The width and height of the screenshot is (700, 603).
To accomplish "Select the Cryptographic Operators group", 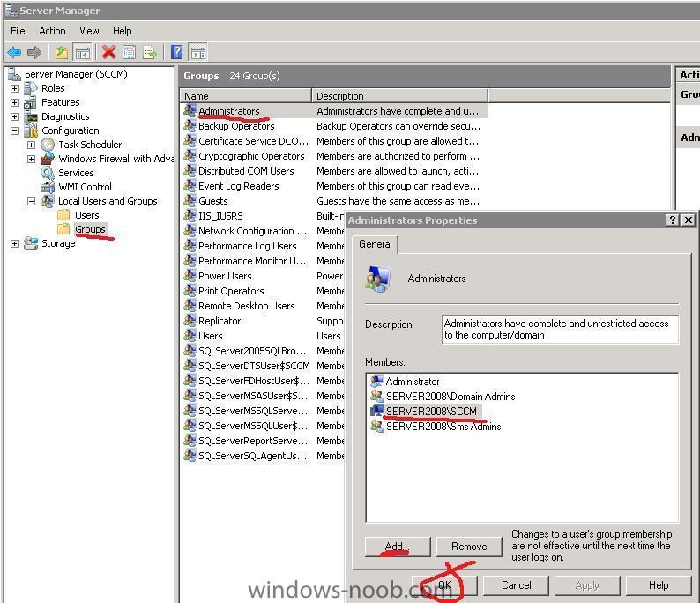I will click(x=251, y=156).
